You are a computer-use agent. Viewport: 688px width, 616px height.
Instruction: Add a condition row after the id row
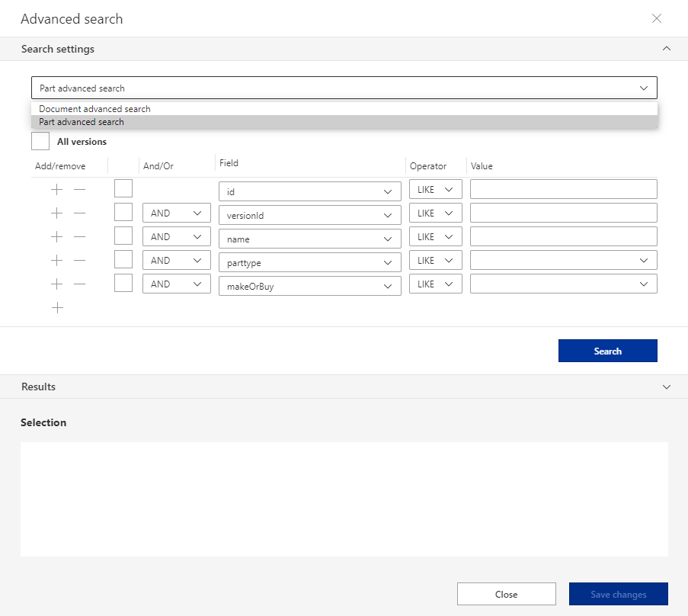point(56,189)
